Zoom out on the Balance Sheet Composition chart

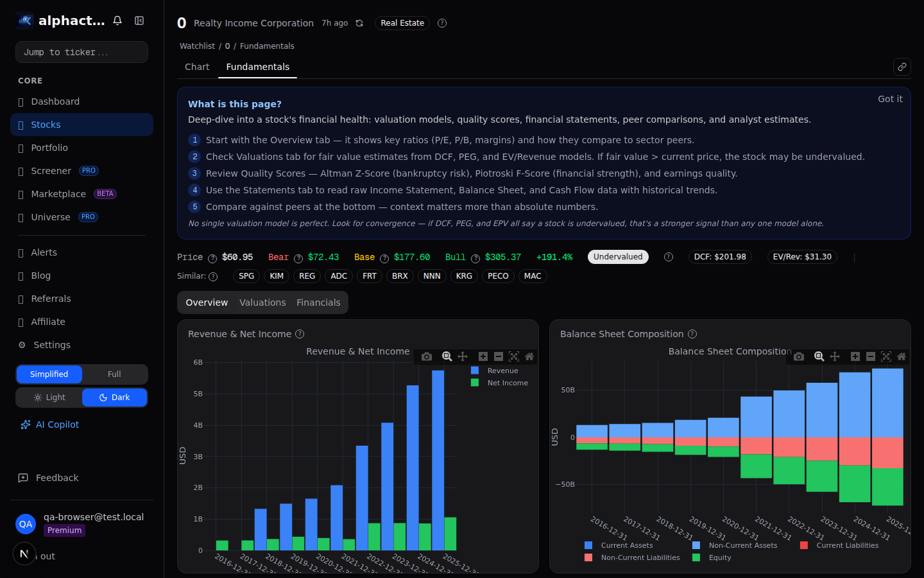point(871,356)
